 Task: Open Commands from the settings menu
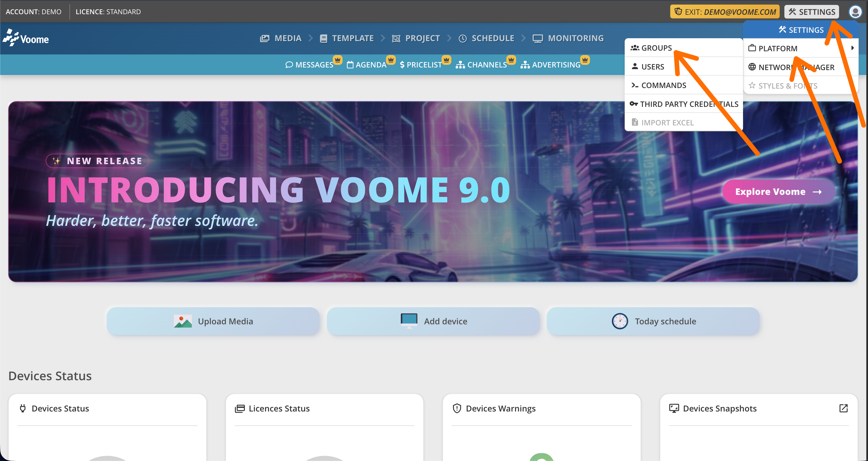(x=684, y=85)
